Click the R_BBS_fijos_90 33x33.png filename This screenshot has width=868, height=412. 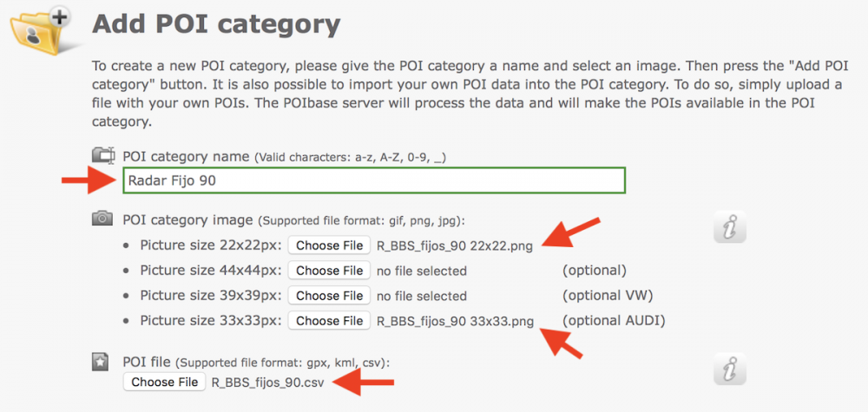[456, 321]
